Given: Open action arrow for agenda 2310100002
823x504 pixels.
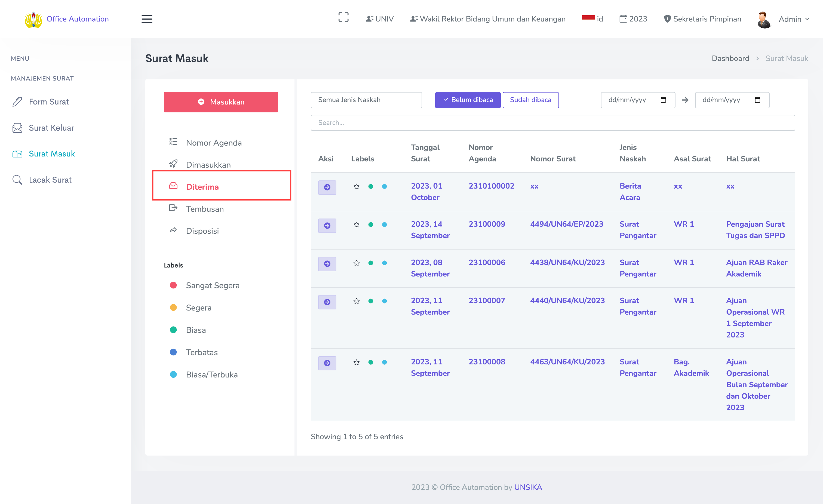Looking at the screenshot, I should (x=327, y=188).
